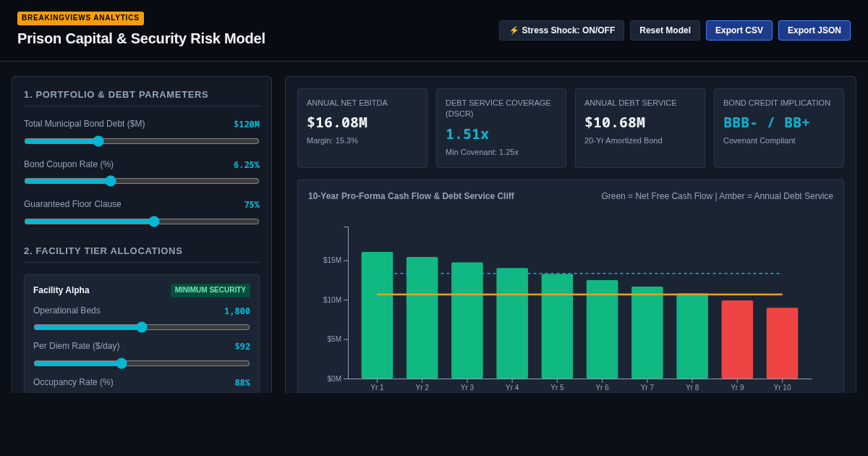This screenshot has height=456, width=868.
Task: Click the Yr 5 bar in the chart
Action: tap(557, 326)
